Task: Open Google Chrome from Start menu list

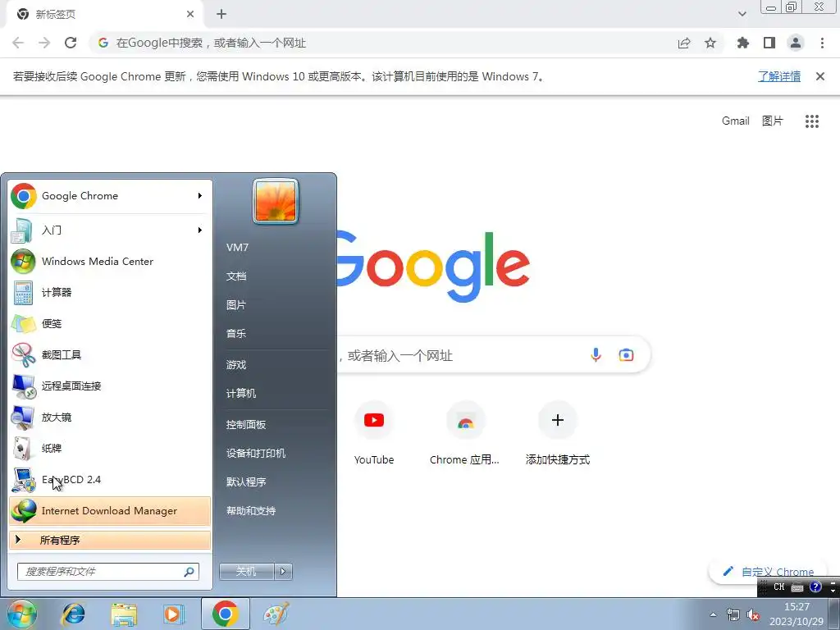Action: (109, 196)
